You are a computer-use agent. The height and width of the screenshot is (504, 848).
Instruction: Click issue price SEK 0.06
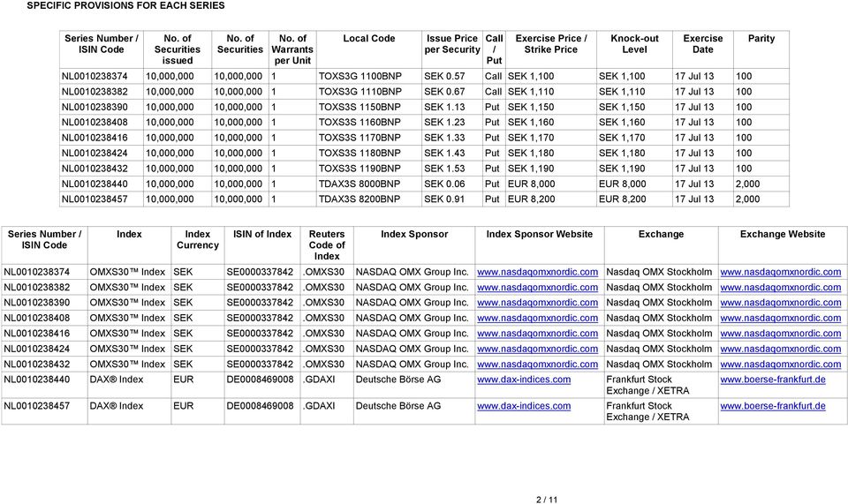[x=444, y=184]
